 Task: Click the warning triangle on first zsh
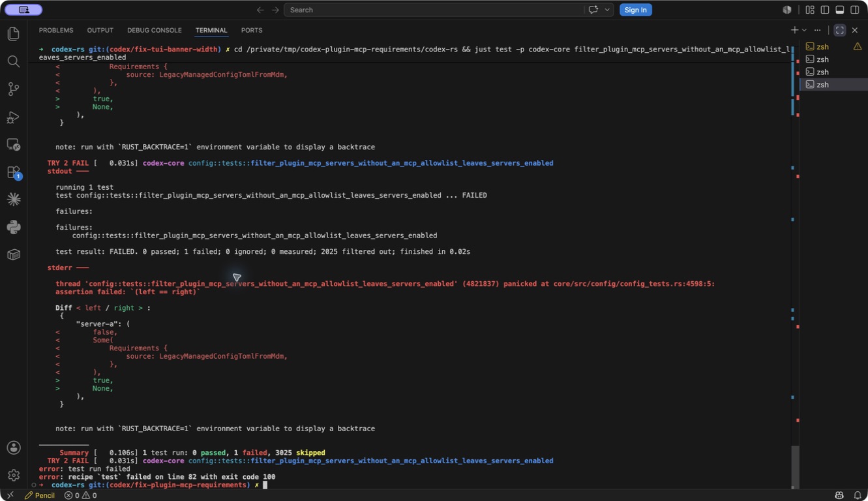point(858,46)
